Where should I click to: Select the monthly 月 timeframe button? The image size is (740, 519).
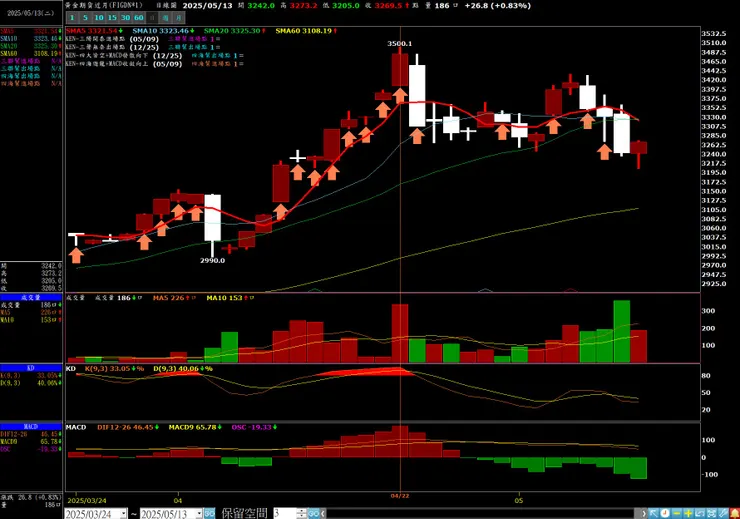coord(178,17)
